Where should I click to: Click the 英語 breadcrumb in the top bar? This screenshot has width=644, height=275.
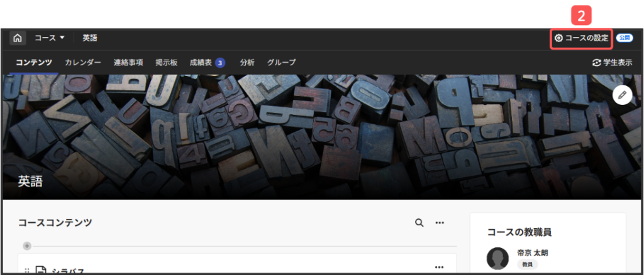(x=90, y=38)
